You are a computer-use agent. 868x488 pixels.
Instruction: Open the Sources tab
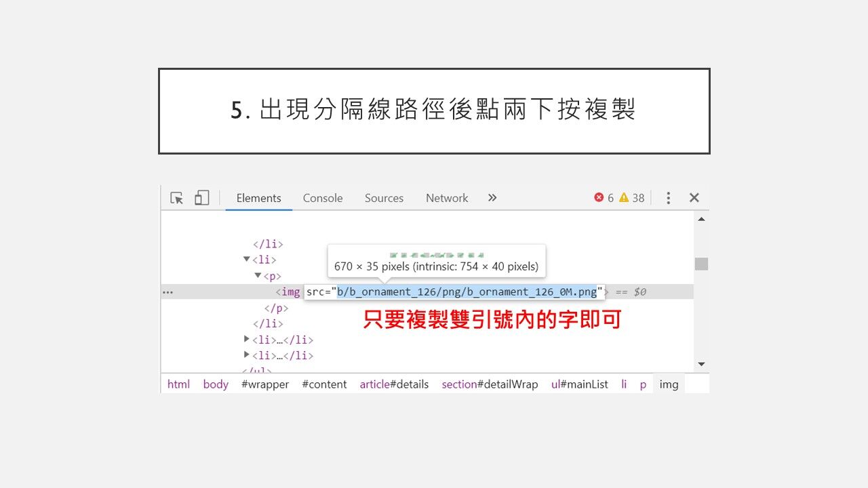384,198
